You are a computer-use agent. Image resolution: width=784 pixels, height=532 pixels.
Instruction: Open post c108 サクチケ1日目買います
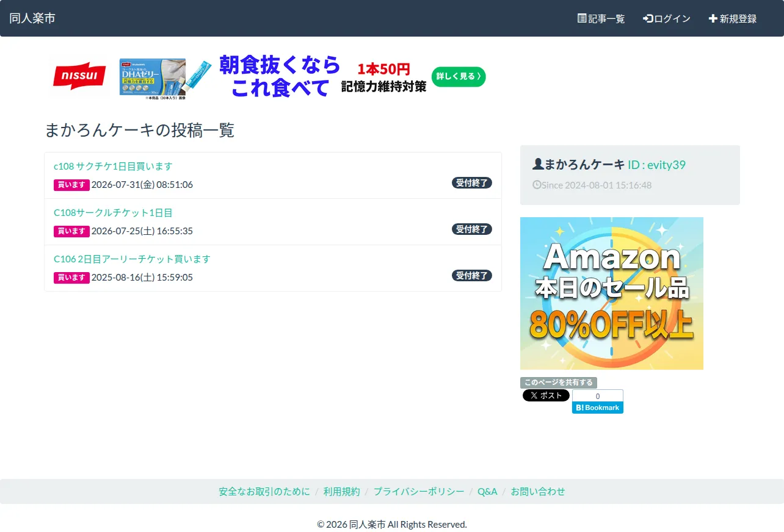pos(113,166)
